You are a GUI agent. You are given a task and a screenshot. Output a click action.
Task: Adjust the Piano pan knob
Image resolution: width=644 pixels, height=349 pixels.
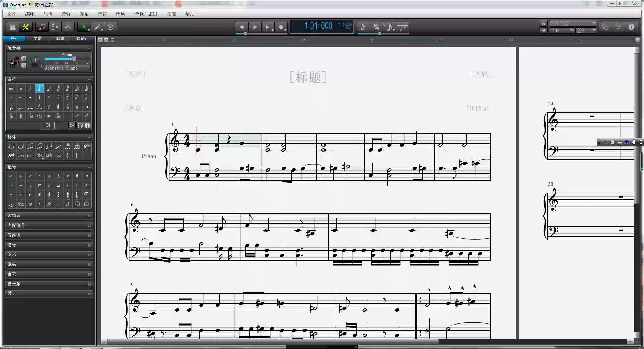point(35,62)
